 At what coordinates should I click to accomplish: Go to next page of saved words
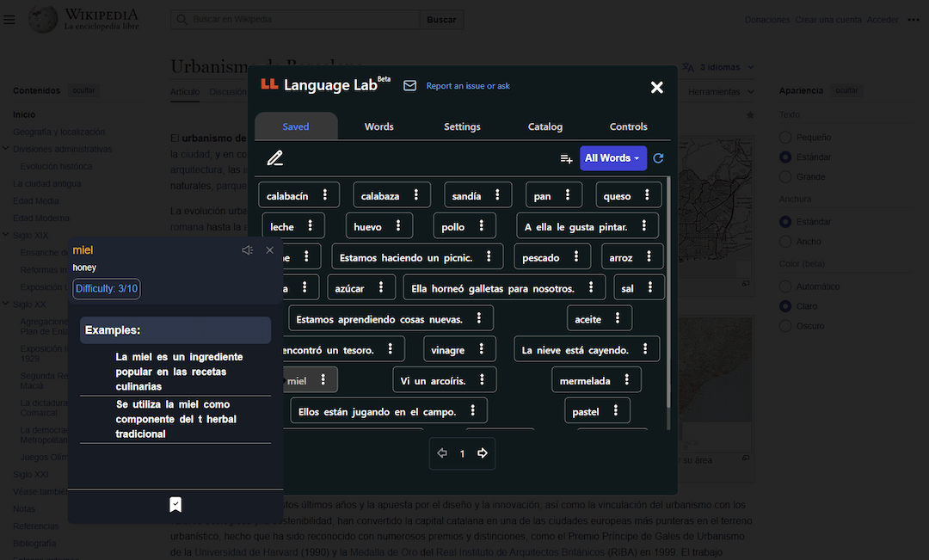[x=482, y=453]
